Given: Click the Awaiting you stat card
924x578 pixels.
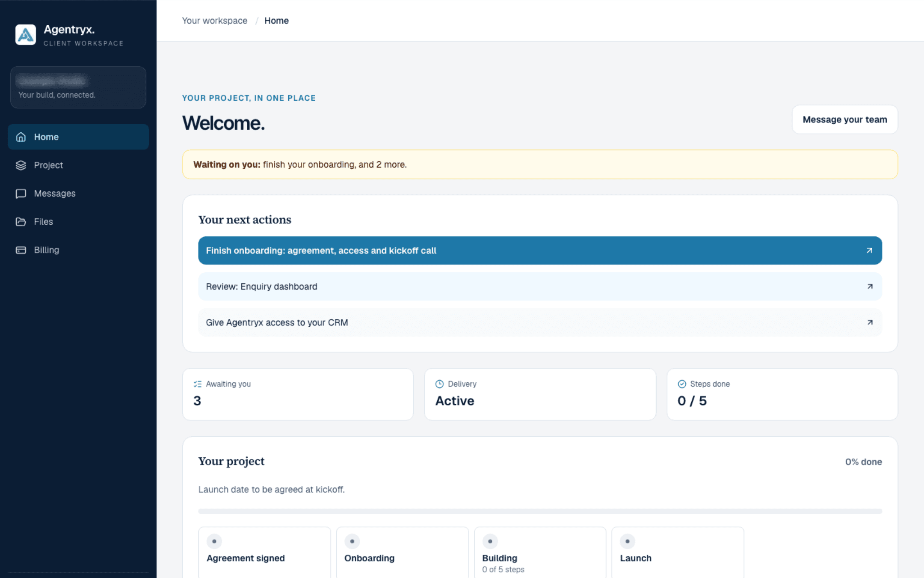Looking at the screenshot, I should click(x=298, y=394).
